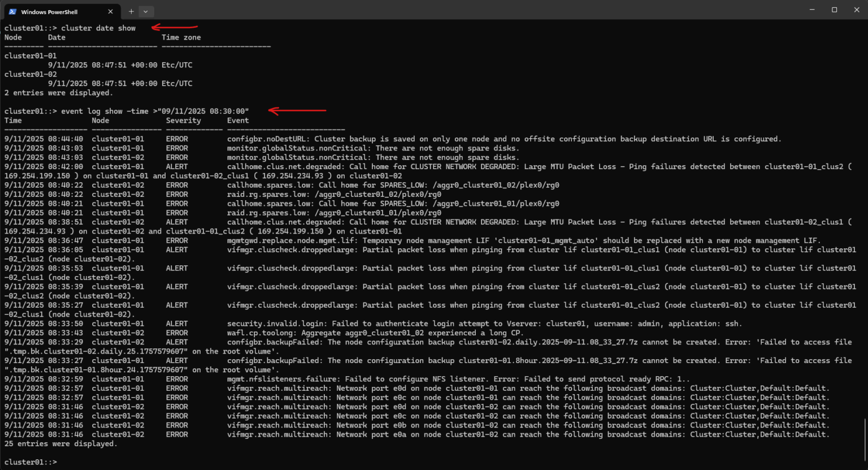Click the minimize icon in the title bar
The height and width of the screenshot is (470, 868).
point(811,10)
